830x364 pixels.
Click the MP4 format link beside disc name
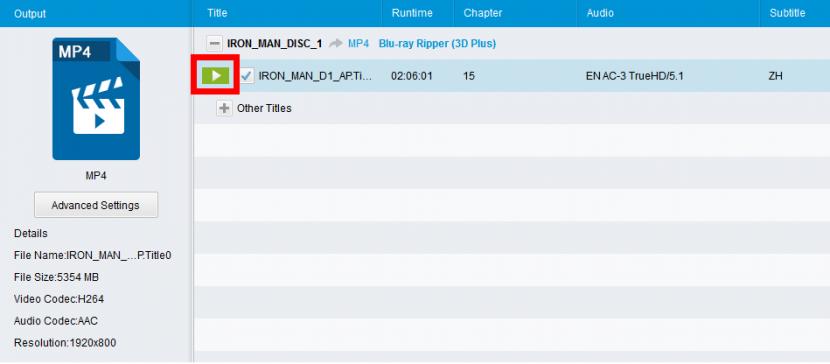click(358, 43)
